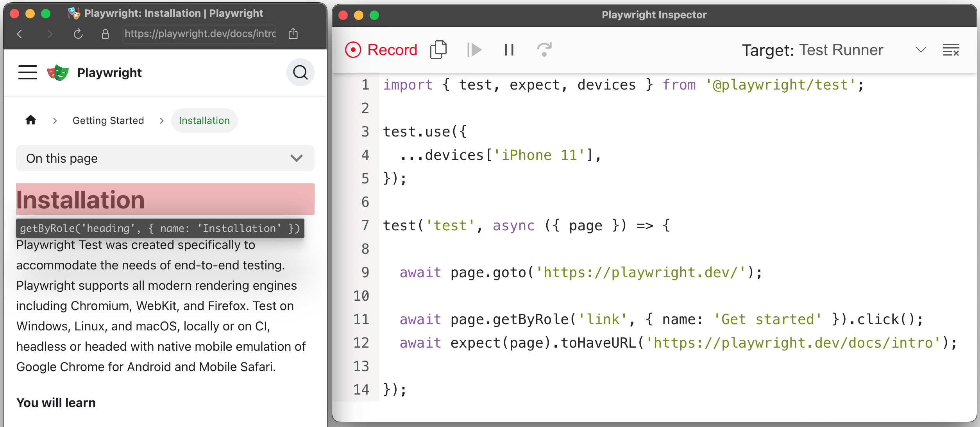The width and height of the screenshot is (980, 427).
Task: Click the getByRole heading locator tooltip
Action: [x=160, y=228]
